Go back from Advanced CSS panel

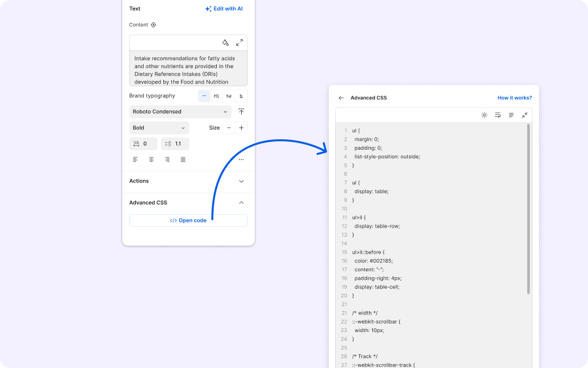[341, 98]
